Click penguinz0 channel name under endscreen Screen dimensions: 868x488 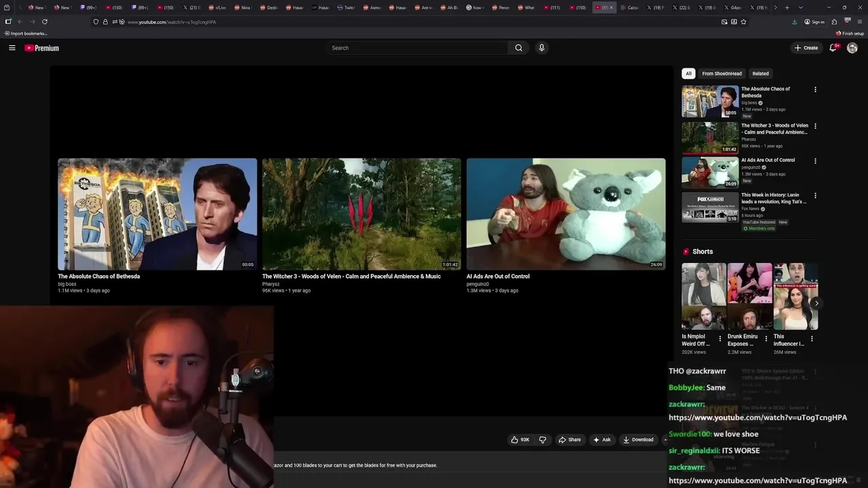tap(477, 284)
